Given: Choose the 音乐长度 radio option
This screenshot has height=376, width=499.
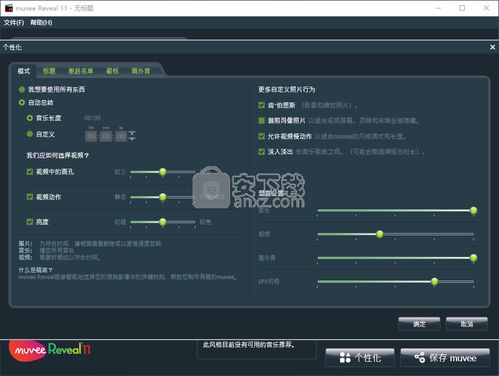Looking at the screenshot, I should pyautogui.click(x=30, y=118).
